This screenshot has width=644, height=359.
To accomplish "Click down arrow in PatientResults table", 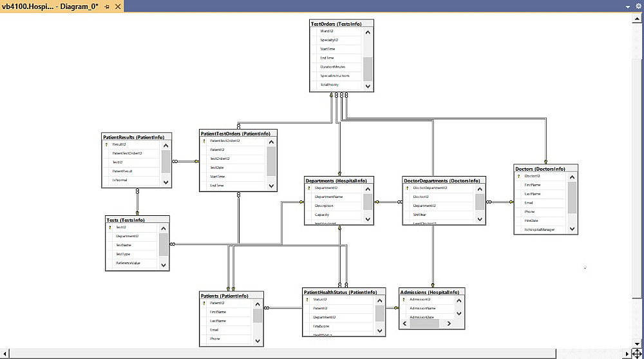I will coord(166,182).
